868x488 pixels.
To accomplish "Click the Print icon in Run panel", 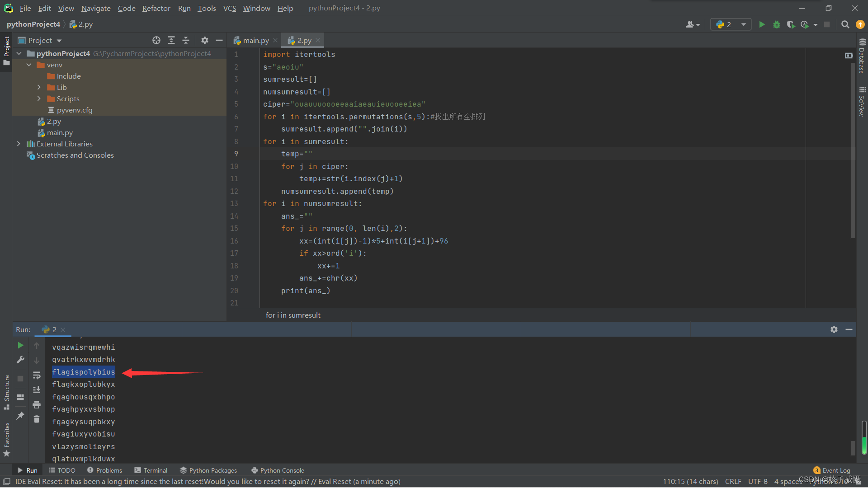I will point(37,404).
